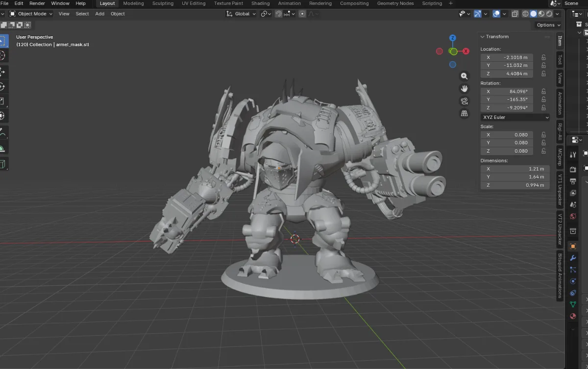This screenshot has width=588, height=369.
Task: Open the viewport Options popover
Action: click(x=548, y=25)
